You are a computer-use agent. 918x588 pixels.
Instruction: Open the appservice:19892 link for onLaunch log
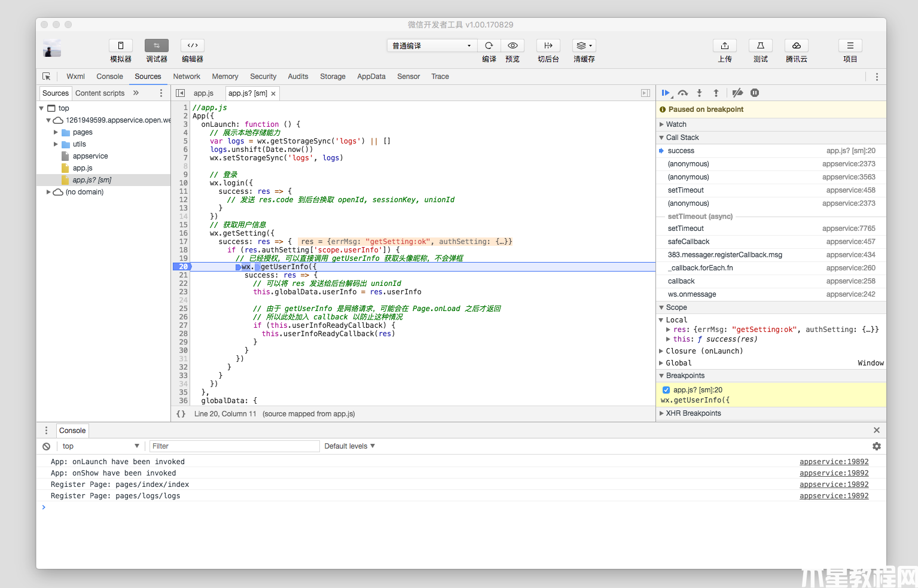pyautogui.click(x=834, y=462)
